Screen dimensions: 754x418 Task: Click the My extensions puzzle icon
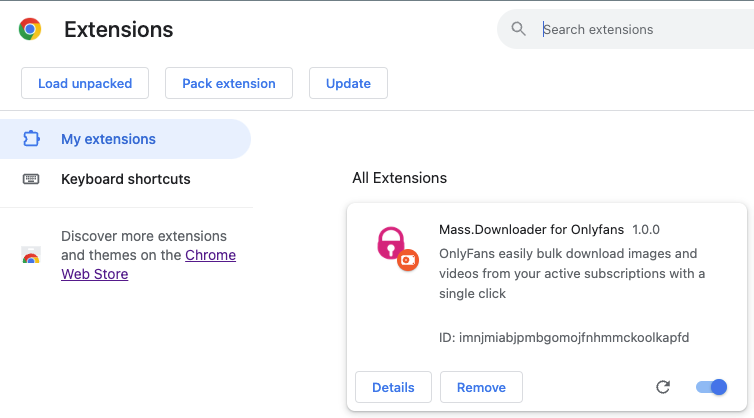tap(31, 139)
